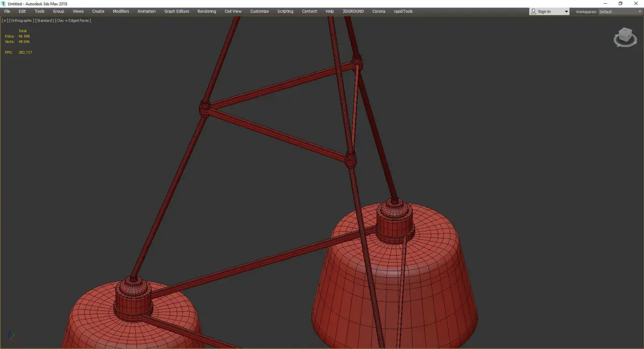The height and width of the screenshot is (349, 644).
Task: Open the File menu
Action: [7, 11]
